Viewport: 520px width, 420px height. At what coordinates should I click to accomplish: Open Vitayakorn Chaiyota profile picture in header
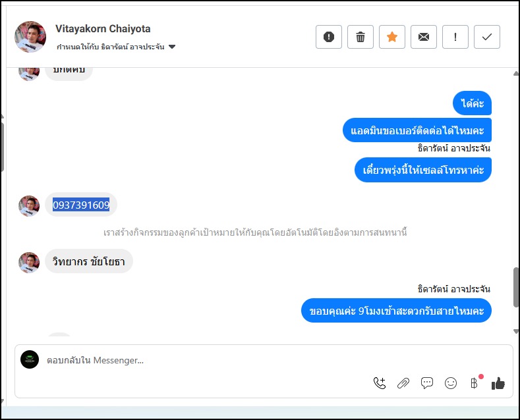(30, 37)
